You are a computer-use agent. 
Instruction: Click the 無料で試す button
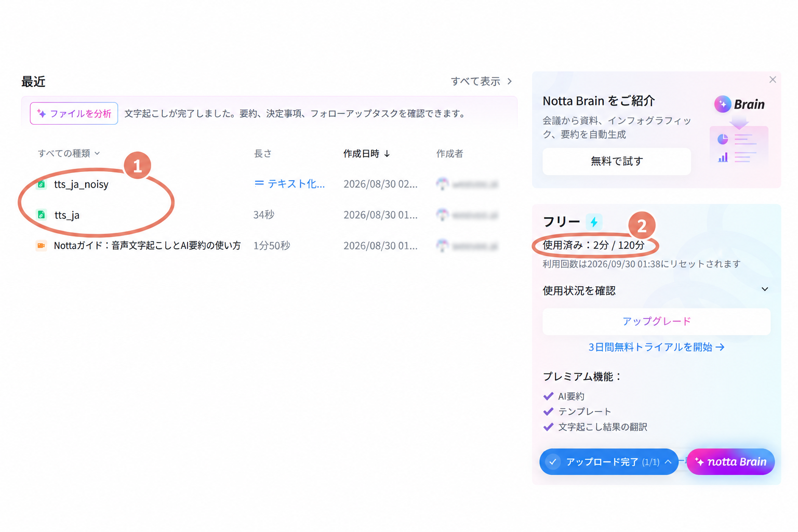click(x=617, y=162)
